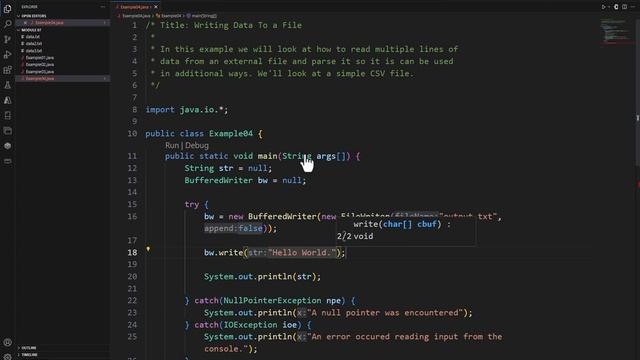Viewport: 640px width, 360px height.
Task: Click the Example04 class breadcrumb
Action: (x=171, y=16)
